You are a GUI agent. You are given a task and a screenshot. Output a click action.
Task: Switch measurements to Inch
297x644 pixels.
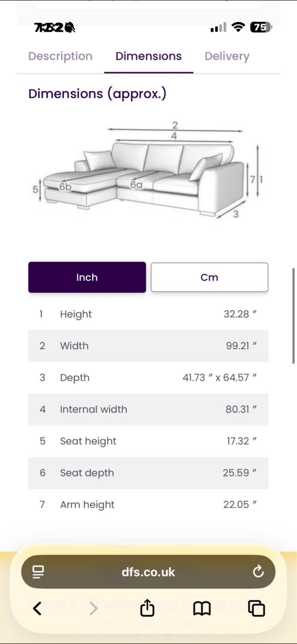tap(87, 277)
